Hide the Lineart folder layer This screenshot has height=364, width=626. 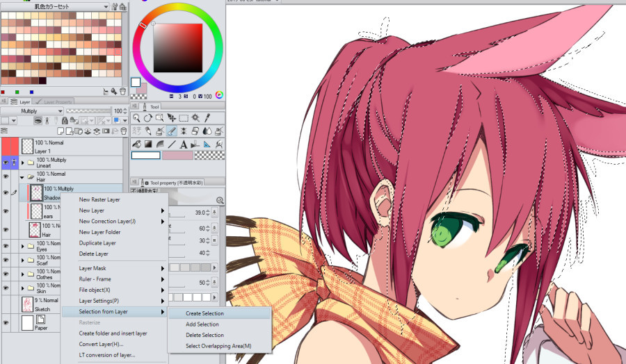tap(6, 163)
